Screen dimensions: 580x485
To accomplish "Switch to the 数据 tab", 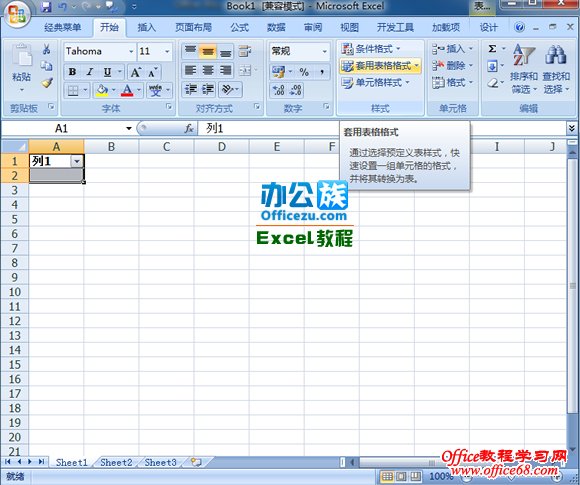I will pyautogui.click(x=276, y=27).
